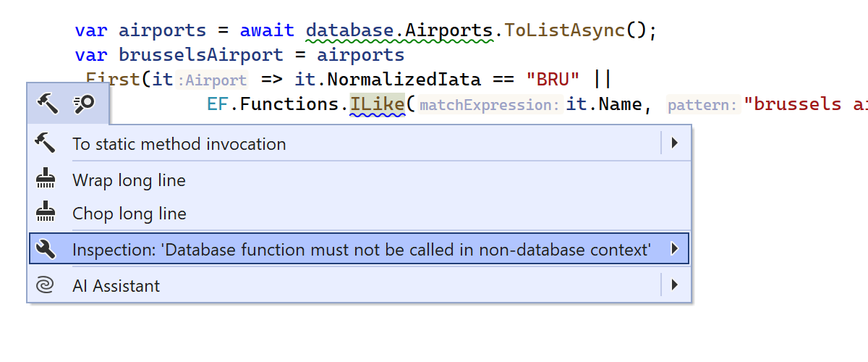Viewport: 868px width, 362px height.
Task: Click the broom icon beside Wrap long line
Action: pyautogui.click(x=45, y=180)
